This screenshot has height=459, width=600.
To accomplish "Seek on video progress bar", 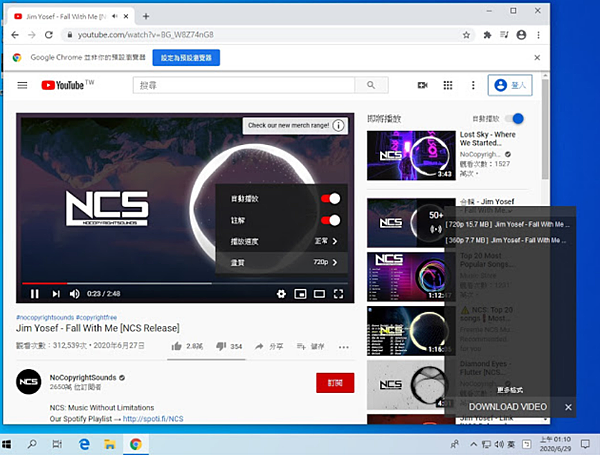I will tap(185, 283).
